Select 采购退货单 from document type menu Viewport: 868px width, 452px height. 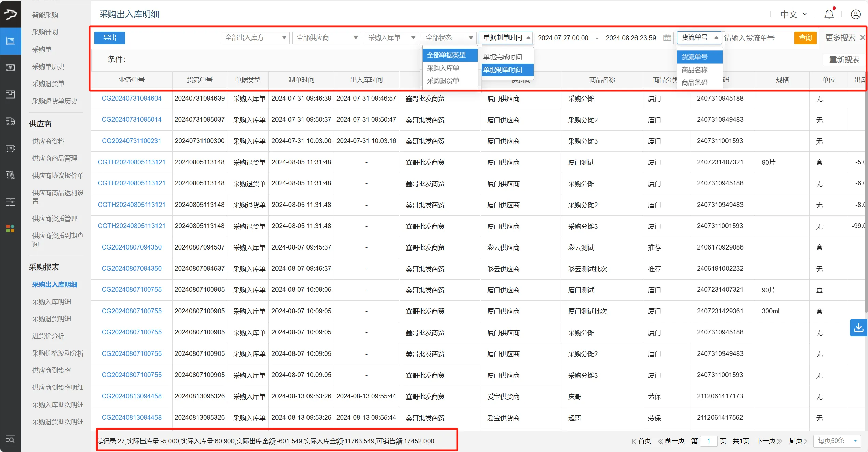click(444, 80)
